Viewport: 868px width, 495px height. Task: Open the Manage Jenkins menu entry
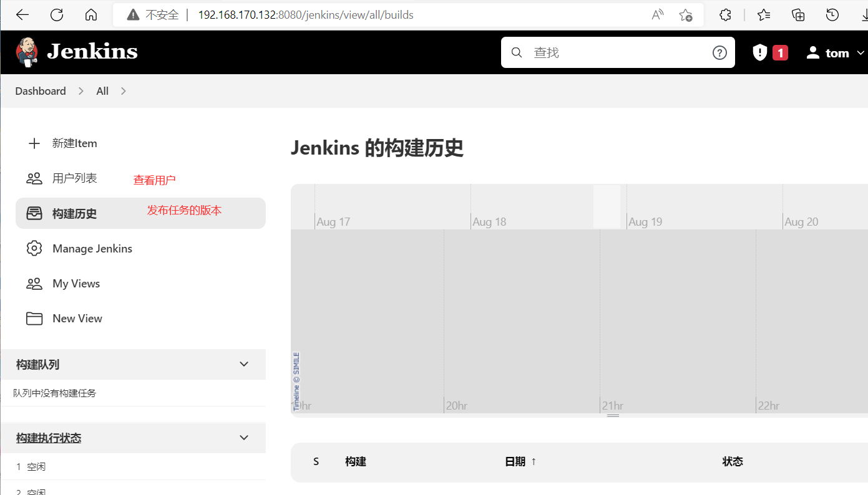tap(140, 248)
